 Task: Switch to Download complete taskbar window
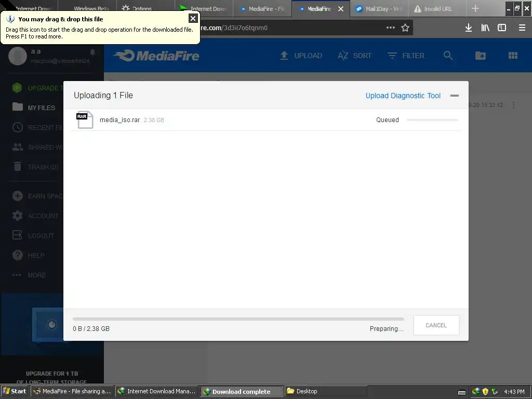click(x=241, y=391)
